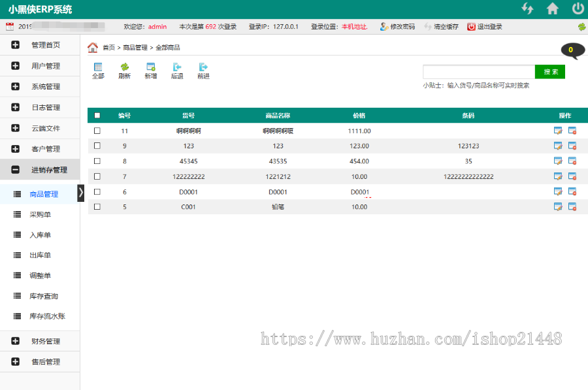The width and height of the screenshot is (588, 390).
Task: Expand the 管理首页 sidebar section
Action: (x=40, y=45)
